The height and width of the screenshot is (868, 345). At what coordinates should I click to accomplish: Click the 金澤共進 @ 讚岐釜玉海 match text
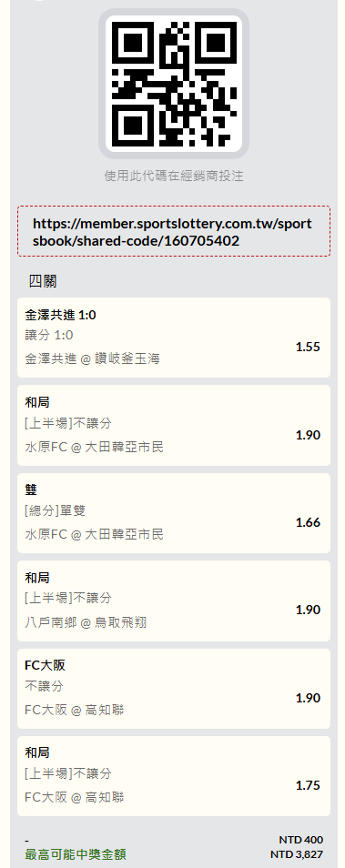coord(93,358)
